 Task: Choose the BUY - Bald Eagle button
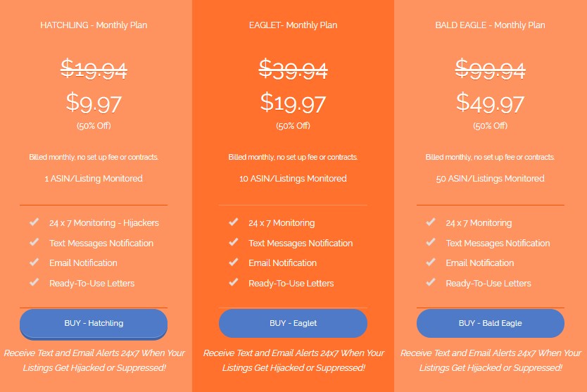click(x=491, y=323)
